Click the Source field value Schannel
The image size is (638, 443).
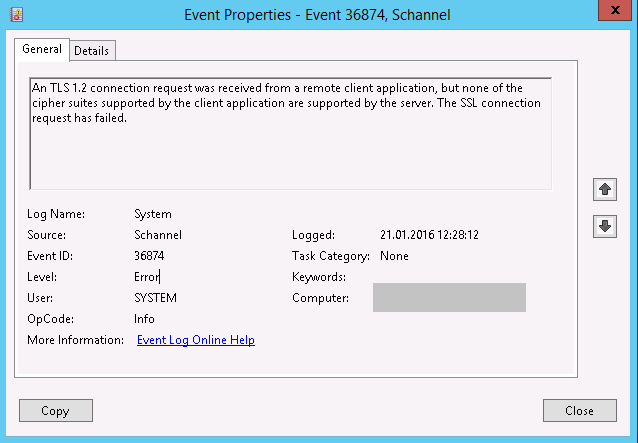click(158, 235)
